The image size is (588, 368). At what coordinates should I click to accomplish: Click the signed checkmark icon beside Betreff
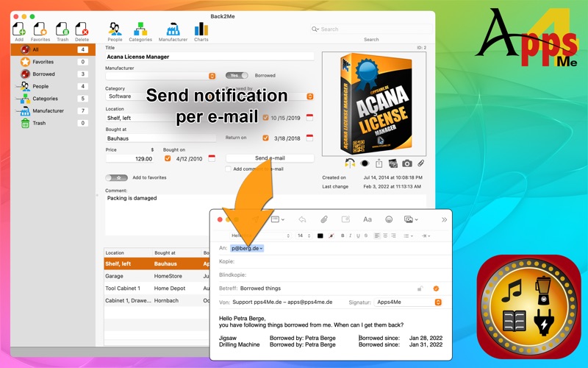pos(436,289)
